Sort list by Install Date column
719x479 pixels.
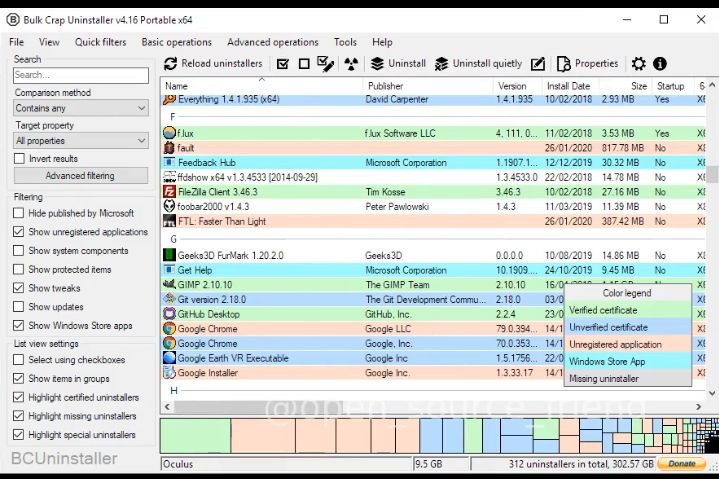(569, 86)
